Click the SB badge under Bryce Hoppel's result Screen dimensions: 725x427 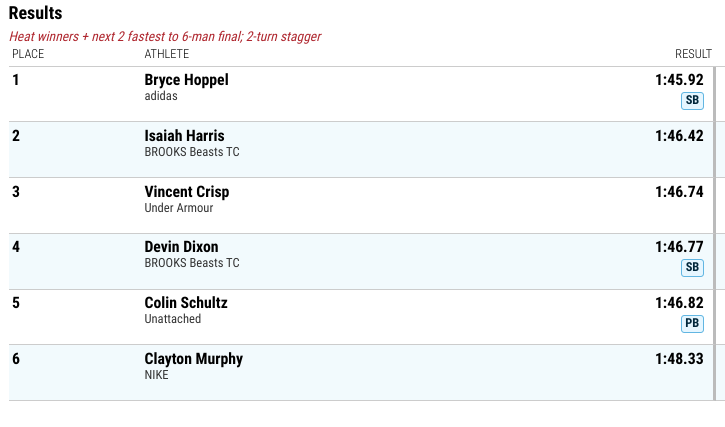(692, 100)
